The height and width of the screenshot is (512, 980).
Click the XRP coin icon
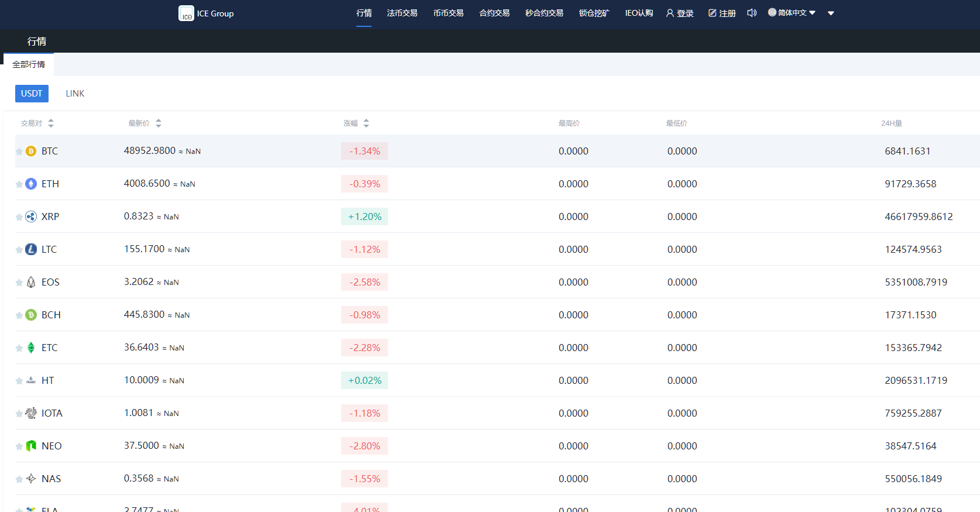(31, 217)
